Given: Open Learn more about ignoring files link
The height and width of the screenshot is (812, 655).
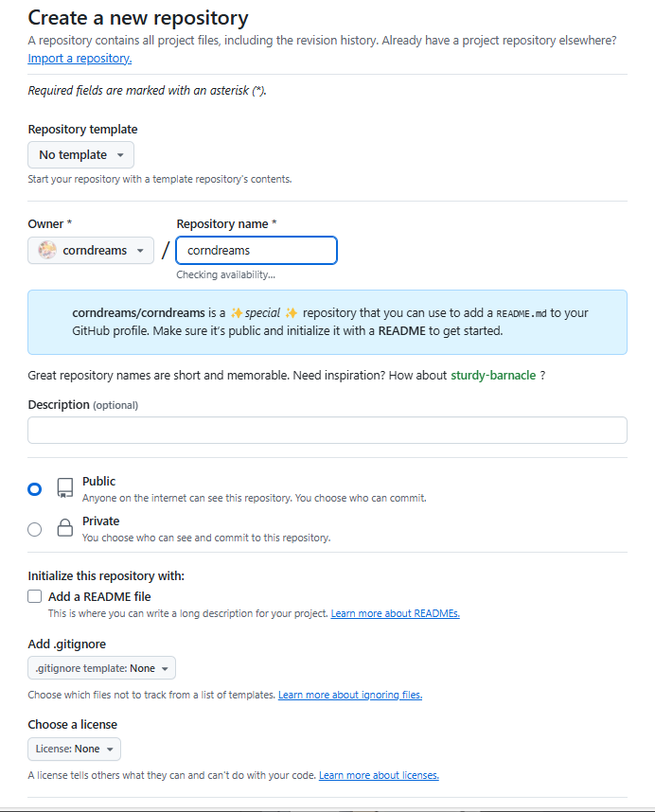Looking at the screenshot, I should (x=349, y=695).
